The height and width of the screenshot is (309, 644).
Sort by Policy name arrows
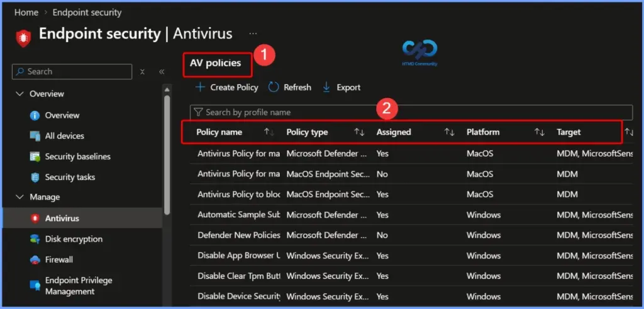(269, 132)
